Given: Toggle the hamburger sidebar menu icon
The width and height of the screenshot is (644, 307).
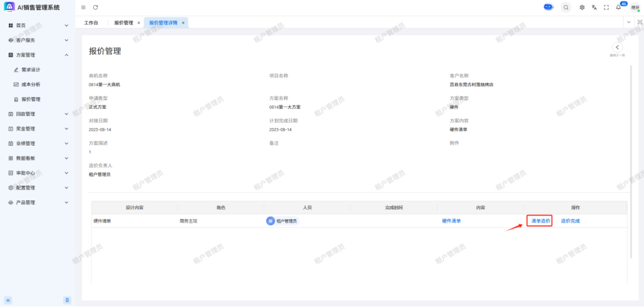Looking at the screenshot, I should click(x=83, y=8).
